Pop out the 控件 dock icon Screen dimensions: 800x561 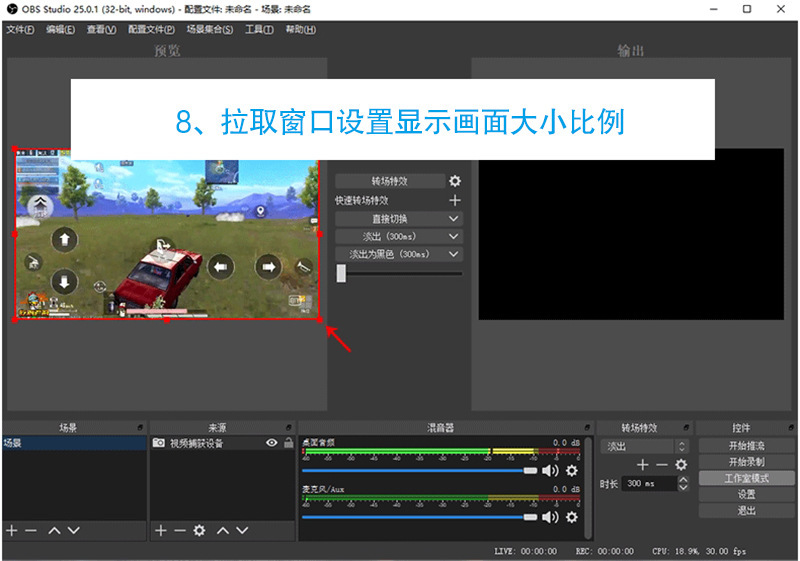[791, 427]
